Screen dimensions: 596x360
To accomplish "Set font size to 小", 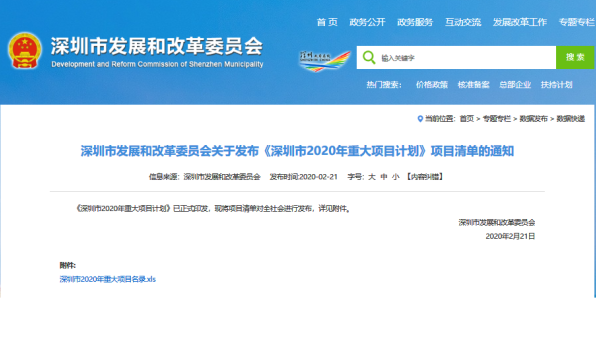I will coord(396,177).
